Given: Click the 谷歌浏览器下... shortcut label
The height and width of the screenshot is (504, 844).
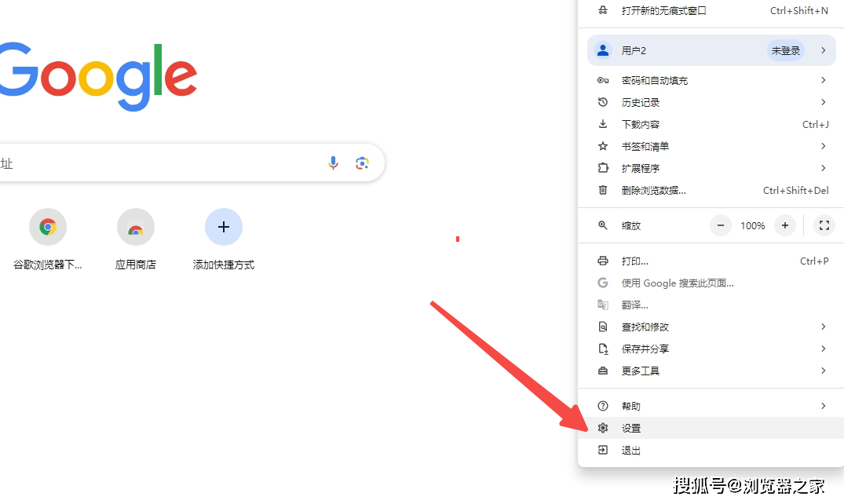Looking at the screenshot, I should 48,265.
